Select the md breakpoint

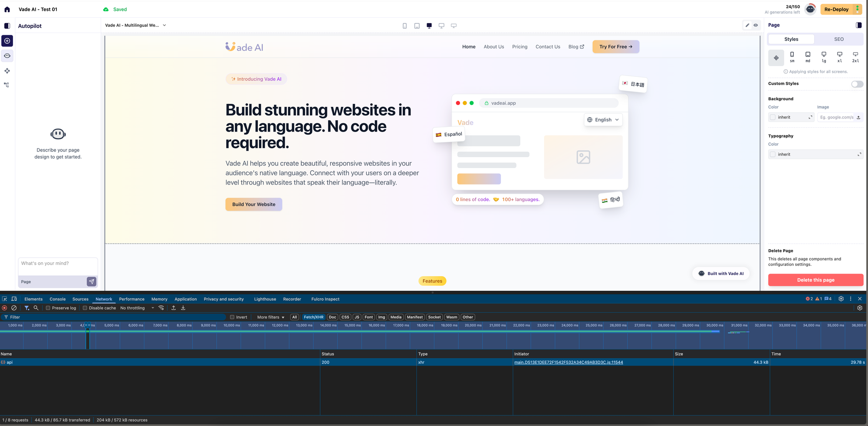(808, 57)
